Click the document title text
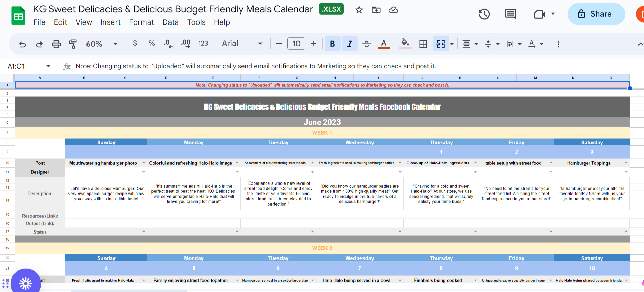Screen dimensions: 644x292 [173, 9]
